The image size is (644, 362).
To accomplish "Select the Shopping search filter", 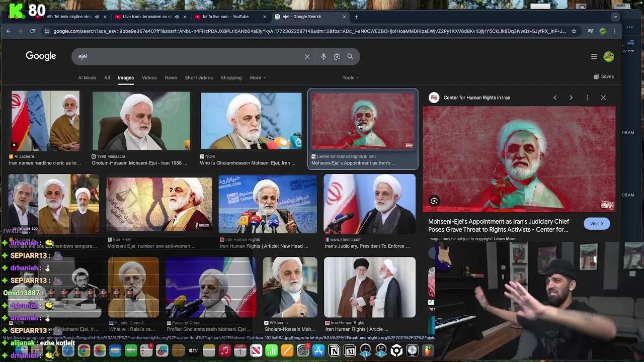I will click(x=231, y=78).
